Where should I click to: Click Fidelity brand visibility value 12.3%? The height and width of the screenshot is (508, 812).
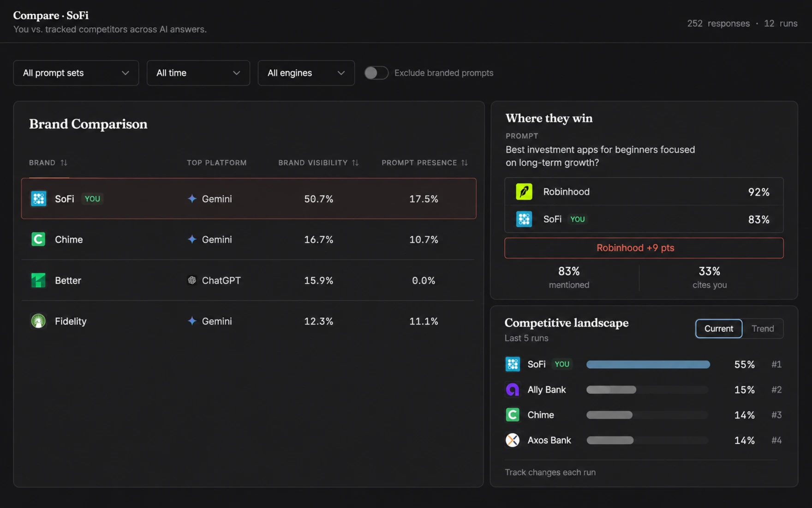coord(318,321)
